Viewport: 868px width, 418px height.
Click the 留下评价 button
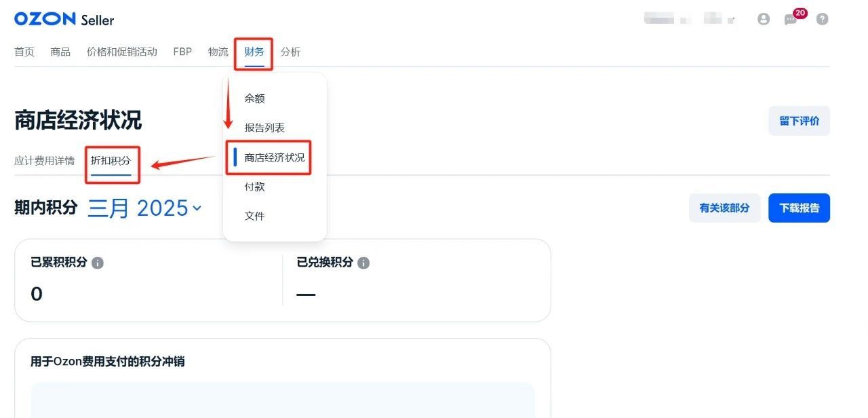pos(799,121)
